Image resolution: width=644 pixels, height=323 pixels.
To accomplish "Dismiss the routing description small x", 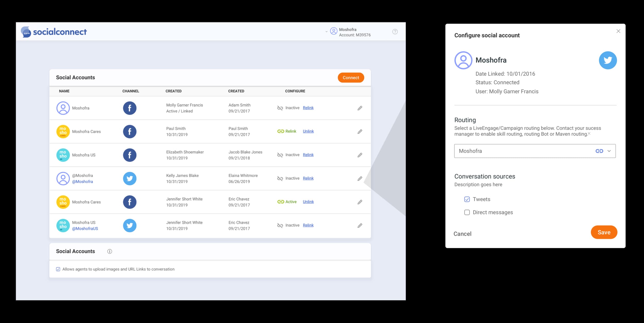I will [x=589, y=134].
